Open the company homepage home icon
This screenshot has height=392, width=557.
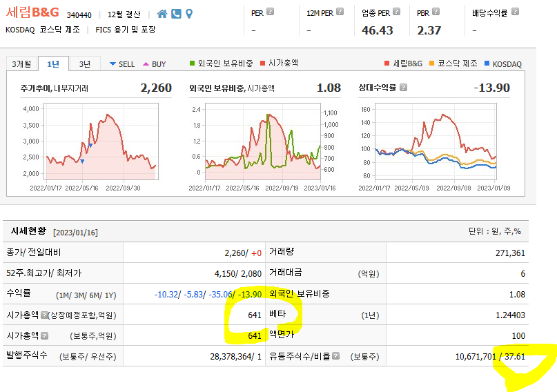coord(162,14)
